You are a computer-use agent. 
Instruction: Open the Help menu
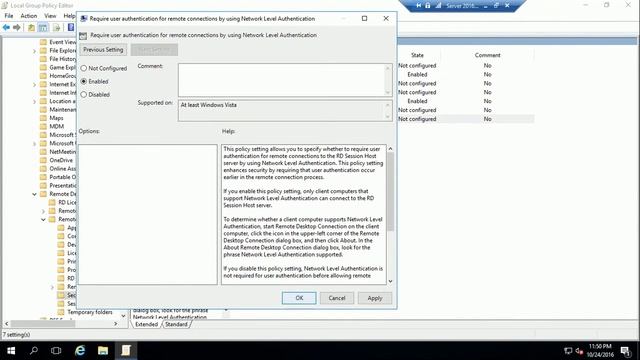[x=69, y=16]
